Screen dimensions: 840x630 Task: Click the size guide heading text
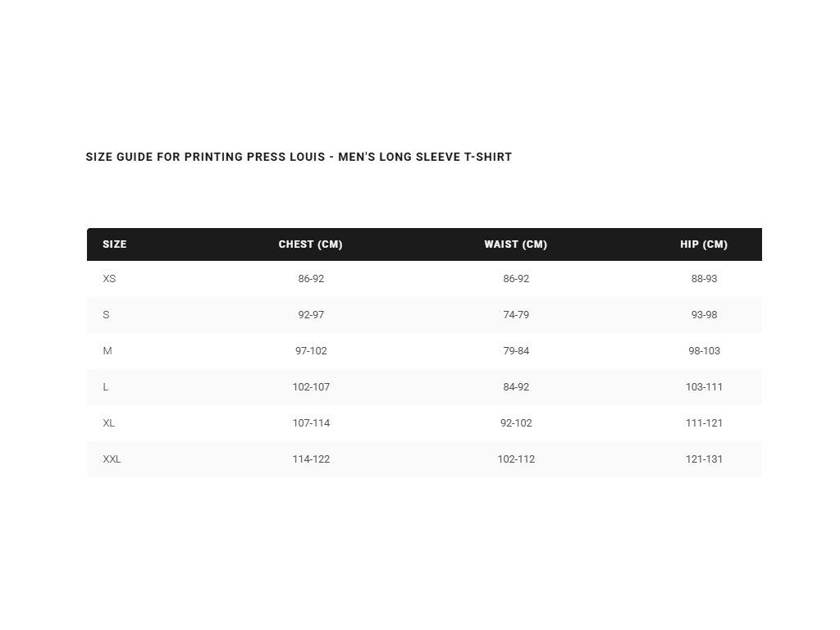click(299, 157)
